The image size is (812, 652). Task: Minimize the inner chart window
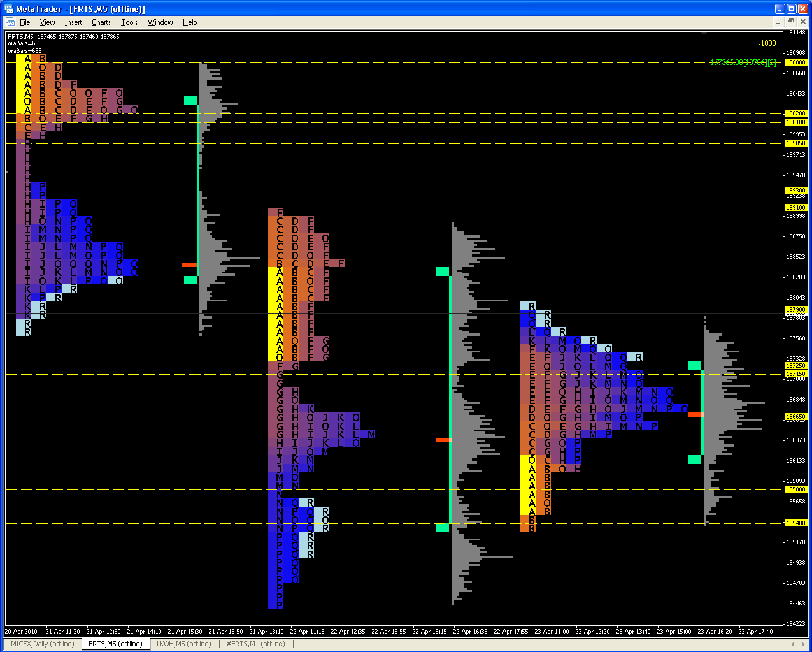pyautogui.click(x=780, y=22)
